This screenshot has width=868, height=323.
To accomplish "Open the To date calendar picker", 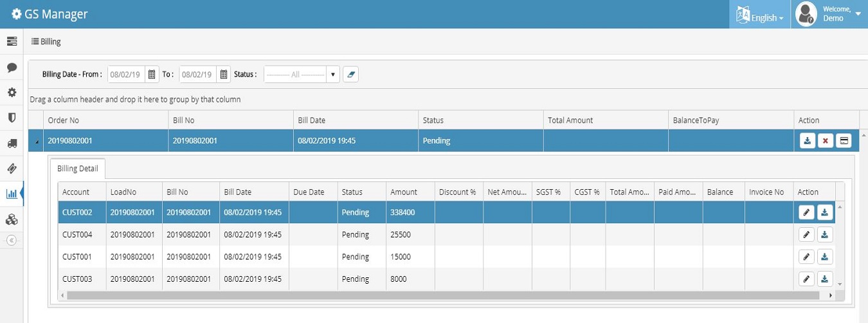I will click(224, 75).
